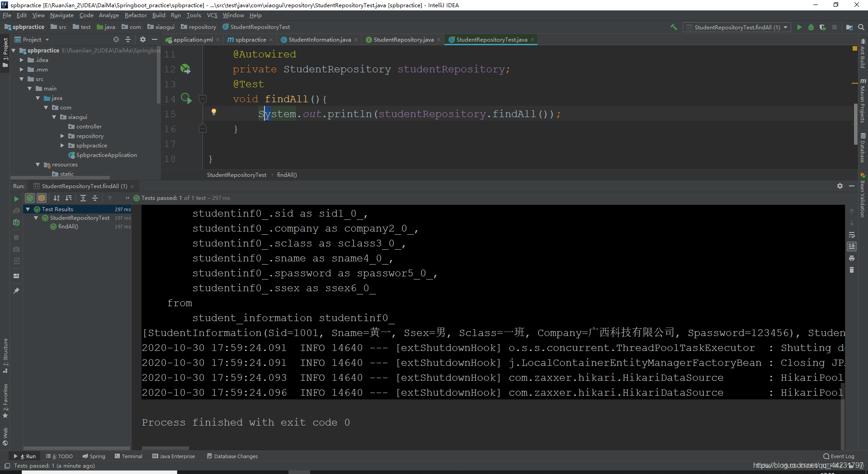Click the editor vertical scrollbar thumb
Viewport: 868px width, 474px height.
[855, 124]
